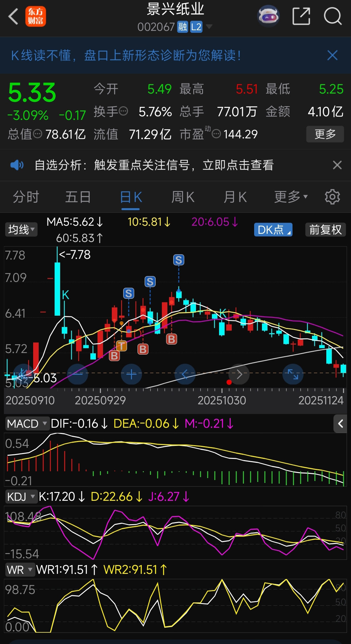351x644 pixels.
Task: Open the 东方财富 logo icon
Action: pyautogui.click(x=36, y=16)
